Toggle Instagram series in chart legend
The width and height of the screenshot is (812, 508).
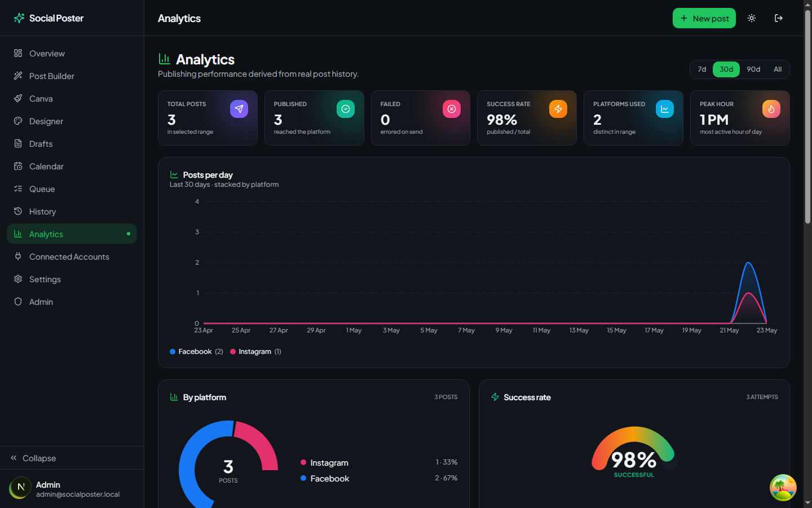[255, 352]
